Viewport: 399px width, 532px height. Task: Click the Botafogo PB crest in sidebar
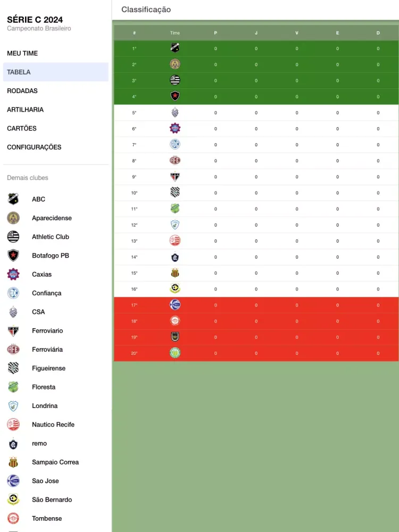click(x=13, y=255)
